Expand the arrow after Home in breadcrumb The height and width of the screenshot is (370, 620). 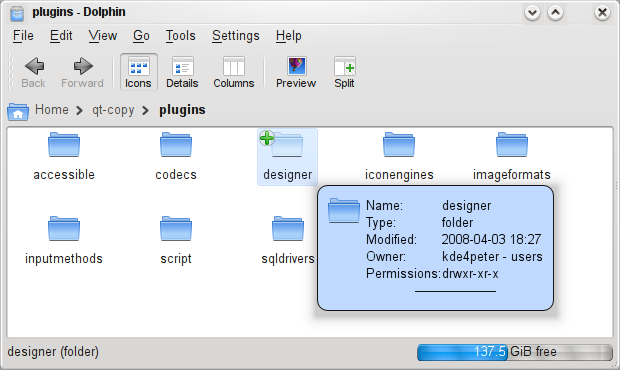(79, 110)
